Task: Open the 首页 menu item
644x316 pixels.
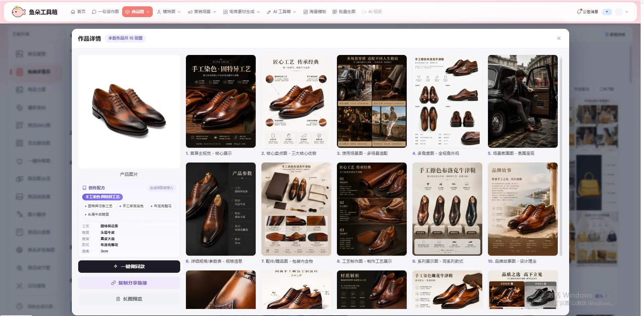Action: pos(78,12)
